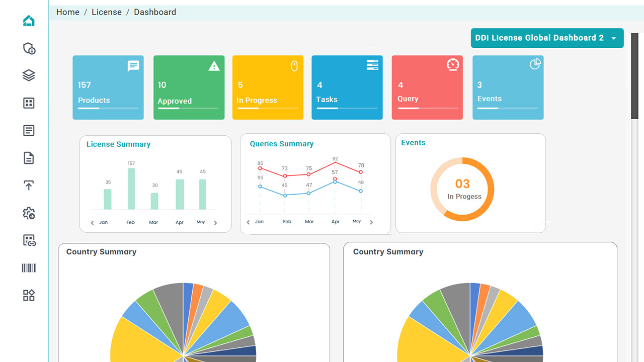Open the gear settings sidebar icon
The width and height of the screenshot is (644, 362).
[29, 213]
